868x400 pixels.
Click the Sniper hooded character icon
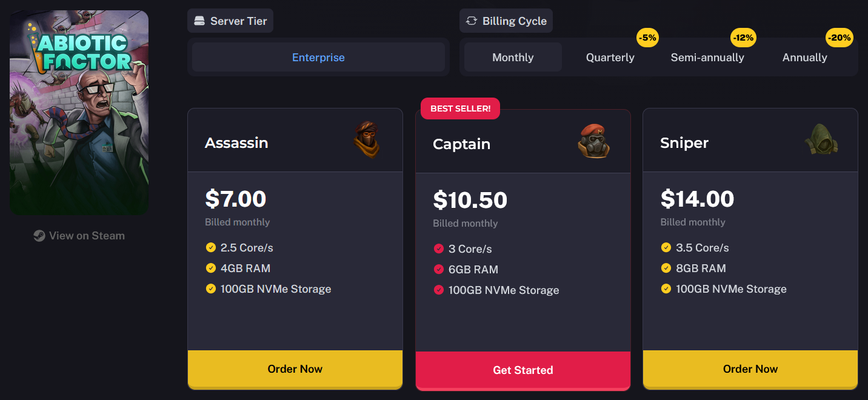(821, 140)
